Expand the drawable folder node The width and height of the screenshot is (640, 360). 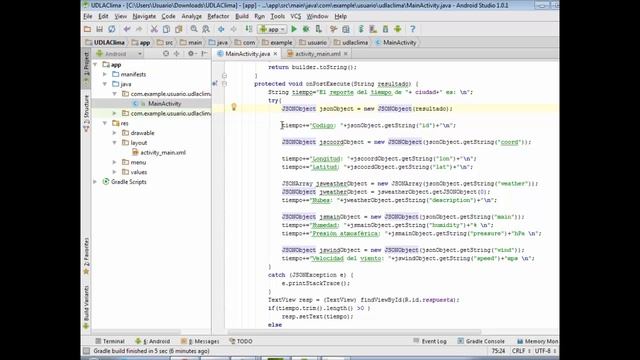pos(115,133)
